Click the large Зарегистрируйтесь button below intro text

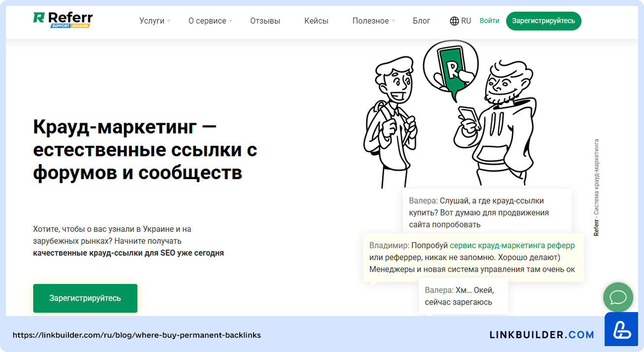85,298
